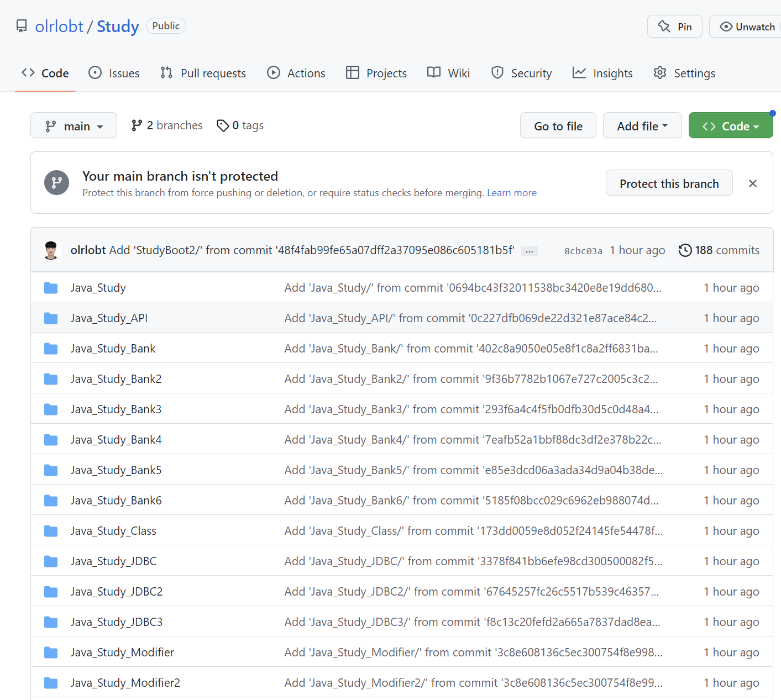Open the Study repository link
Screen dimensions: 781x700
point(118,26)
